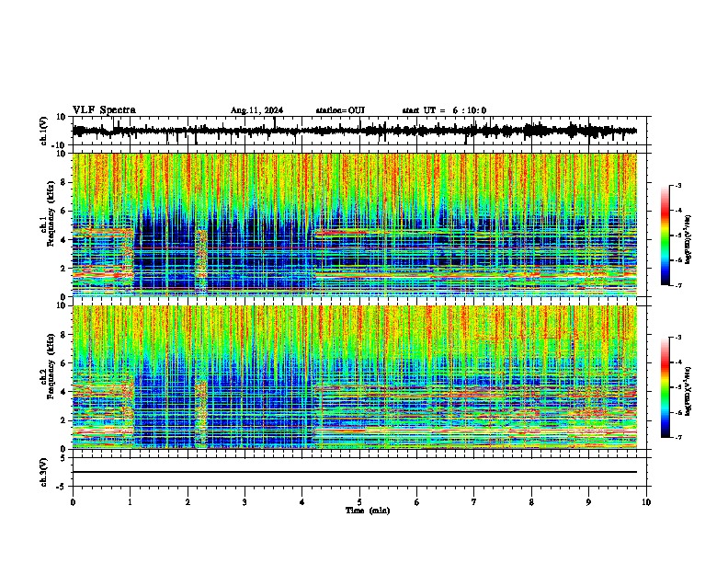Click time axis tick label "5"
728x563 pixels.
[359, 502]
